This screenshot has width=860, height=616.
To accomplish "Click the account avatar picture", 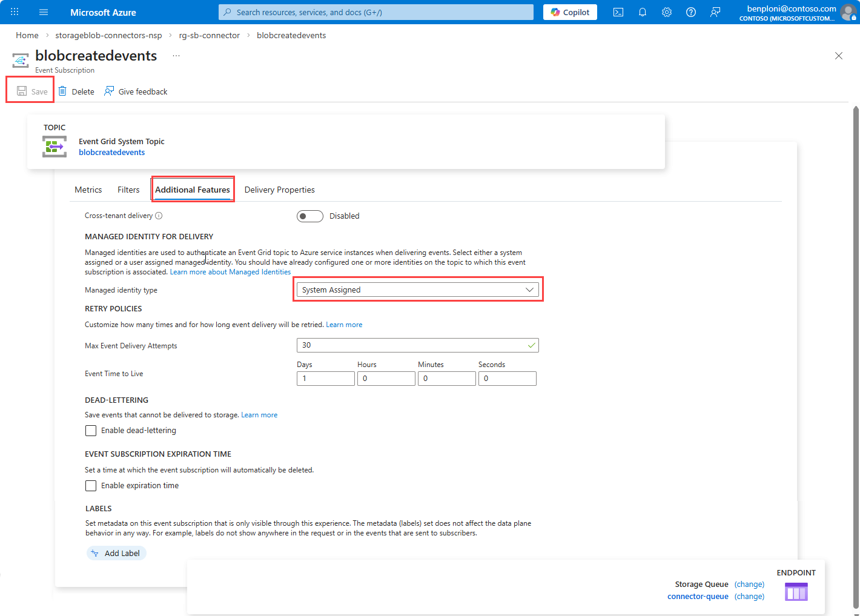I will click(849, 12).
